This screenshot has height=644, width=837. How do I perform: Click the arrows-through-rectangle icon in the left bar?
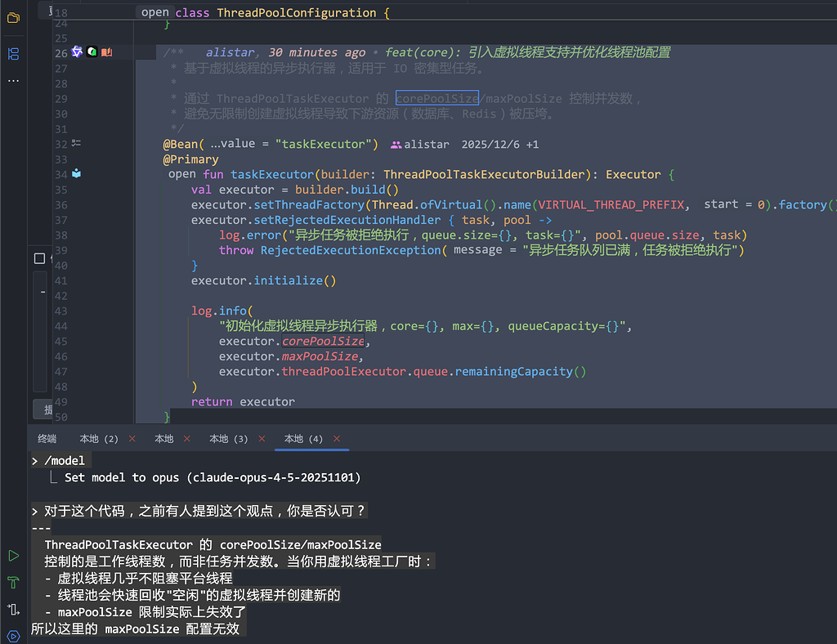(x=13, y=610)
